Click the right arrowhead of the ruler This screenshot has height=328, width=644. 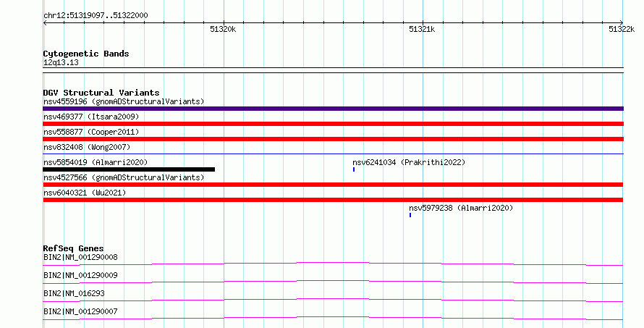tap(622, 23)
